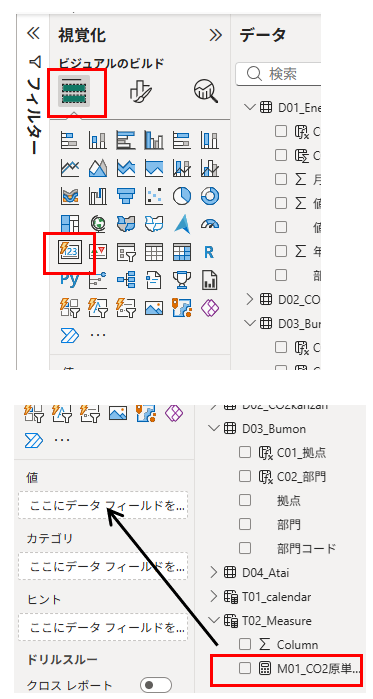Viewport: 373px width, 699px height.
Task: Add the decomposition tree visual
Action: click(126, 280)
